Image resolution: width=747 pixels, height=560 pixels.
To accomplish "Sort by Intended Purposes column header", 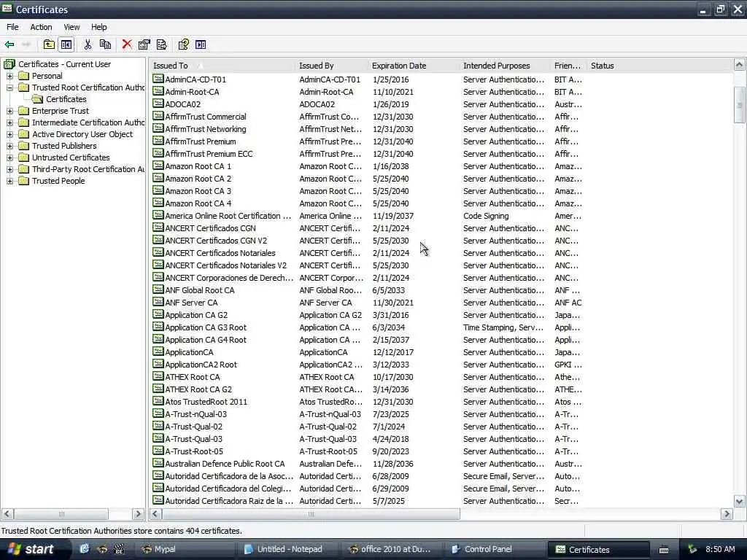I will (x=505, y=66).
